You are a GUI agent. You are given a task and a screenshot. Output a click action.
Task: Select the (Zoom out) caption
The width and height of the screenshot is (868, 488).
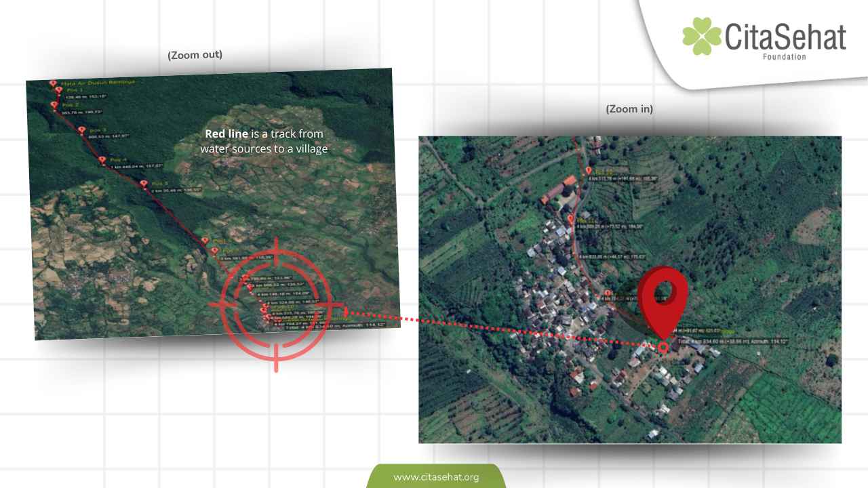point(195,56)
